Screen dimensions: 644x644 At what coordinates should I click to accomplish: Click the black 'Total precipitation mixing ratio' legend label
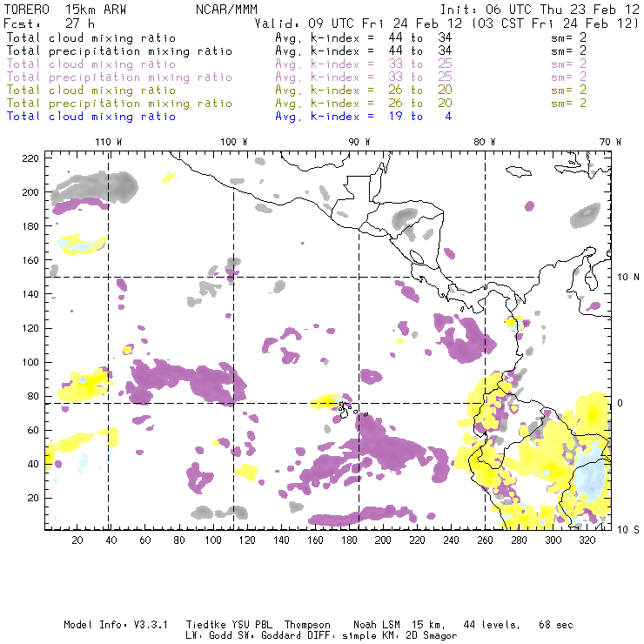[119, 51]
